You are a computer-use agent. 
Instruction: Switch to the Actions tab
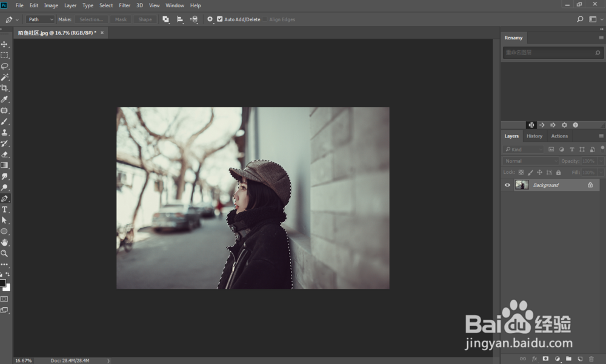tap(559, 136)
